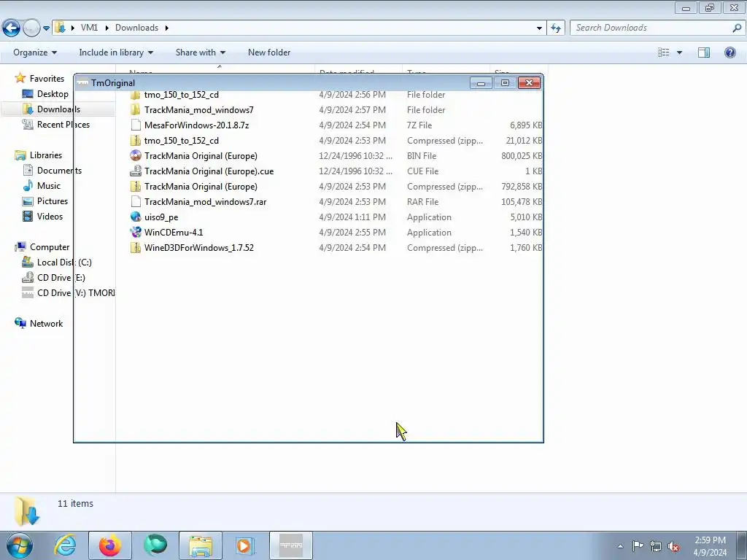The height and width of the screenshot is (560, 747).
Task: Select TrackMania_mod_windows7.rar file
Action: [205, 202]
